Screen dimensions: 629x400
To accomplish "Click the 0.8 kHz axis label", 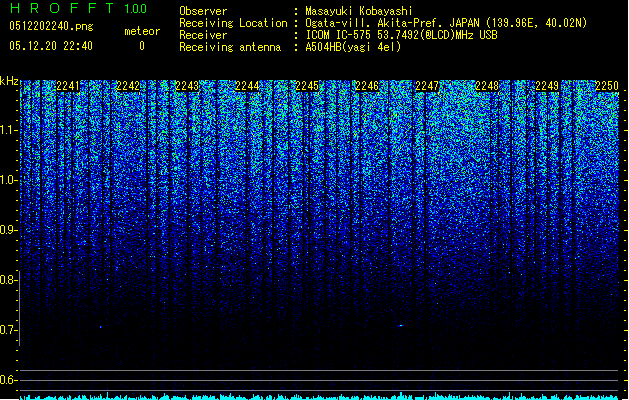I will point(8,280).
